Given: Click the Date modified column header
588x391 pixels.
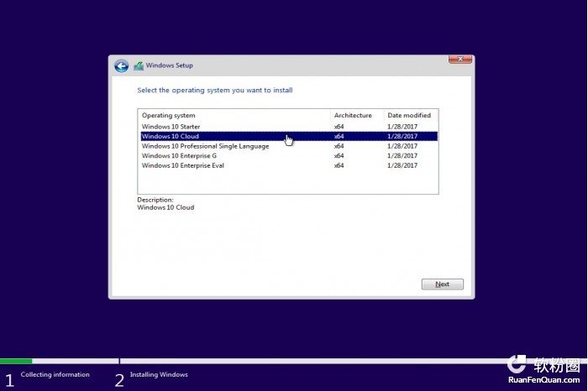Looking at the screenshot, I should [411, 115].
